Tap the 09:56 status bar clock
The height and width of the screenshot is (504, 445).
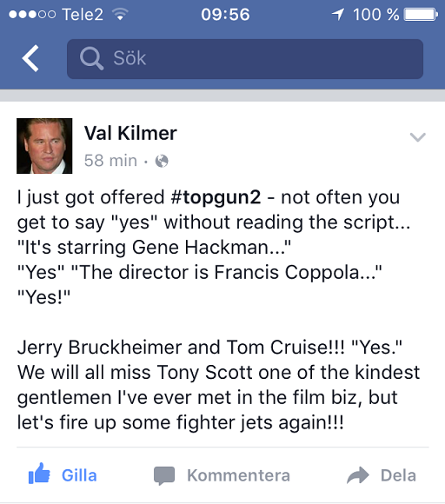[x=225, y=15]
